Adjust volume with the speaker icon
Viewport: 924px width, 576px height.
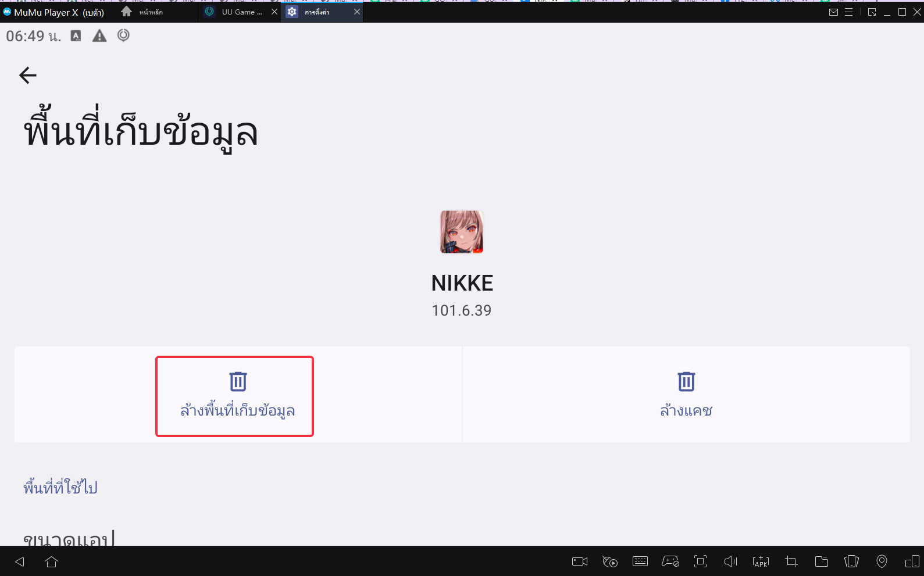point(731,561)
